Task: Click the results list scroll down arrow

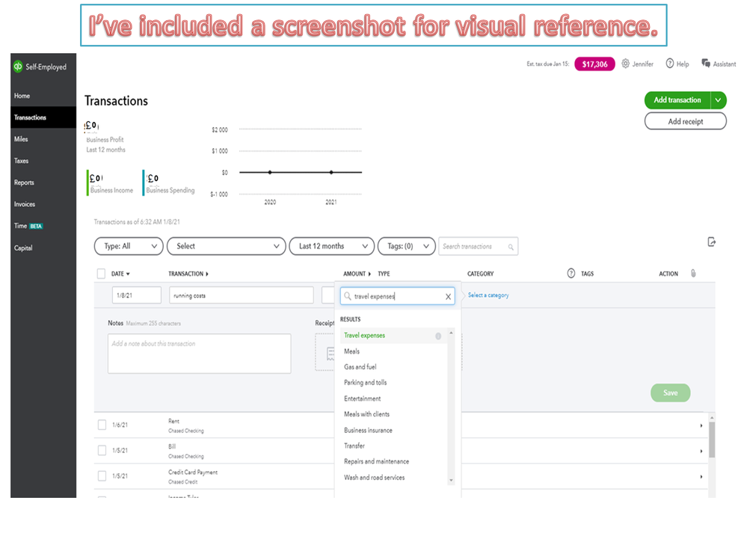Action: point(451,481)
